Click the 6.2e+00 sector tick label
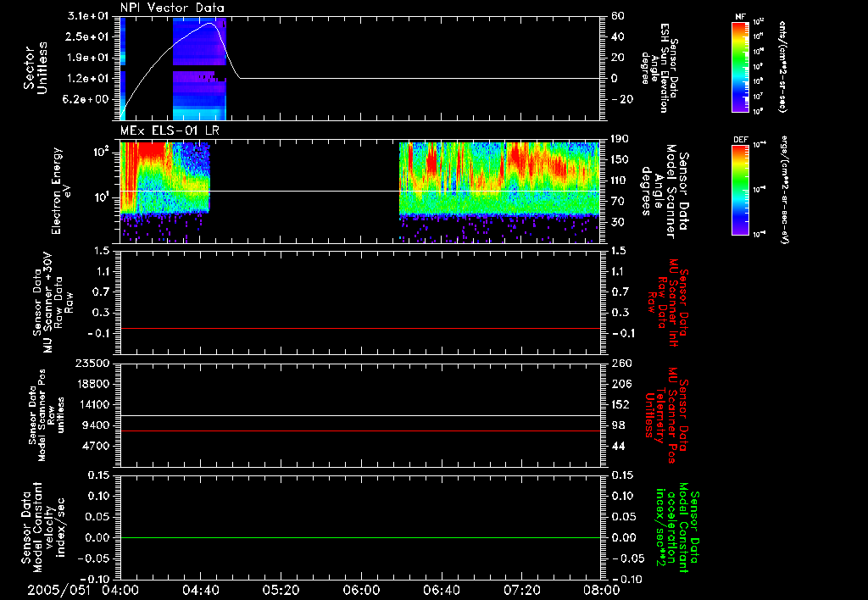Screen dimensions: 868x600 (x=86, y=99)
